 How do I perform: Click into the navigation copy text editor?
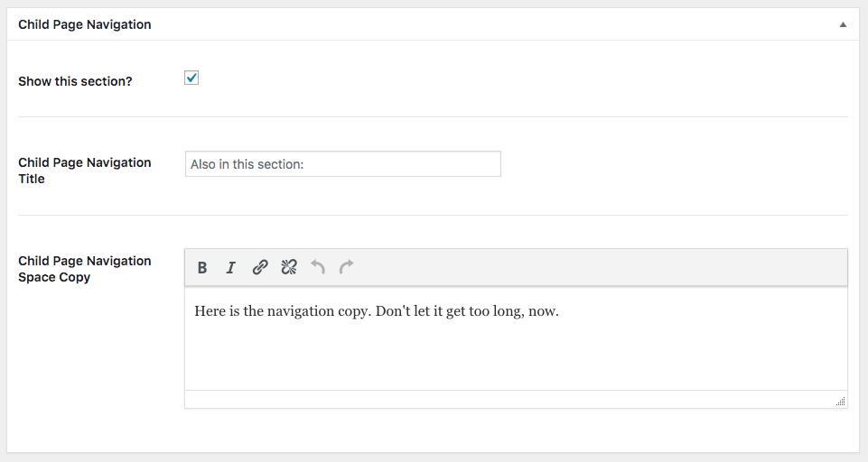point(516,338)
